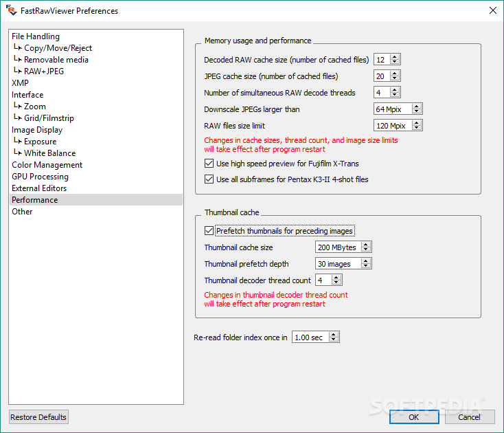Increase Thumbnail decoder thread count
This screenshot has height=433, width=504.
[336, 277]
